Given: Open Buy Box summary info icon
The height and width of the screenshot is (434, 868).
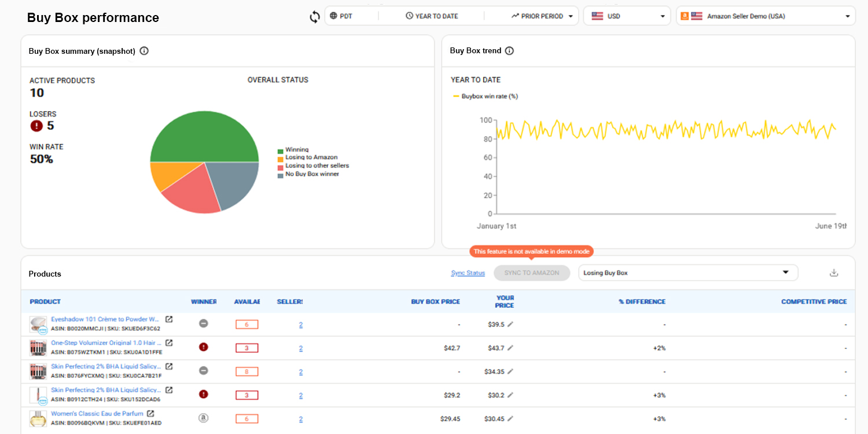Looking at the screenshot, I should coord(144,51).
